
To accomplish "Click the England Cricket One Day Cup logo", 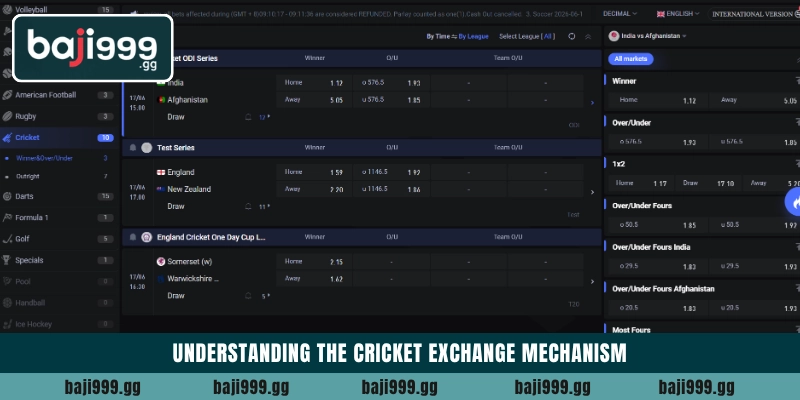I will pyautogui.click(x=147, y=237).
